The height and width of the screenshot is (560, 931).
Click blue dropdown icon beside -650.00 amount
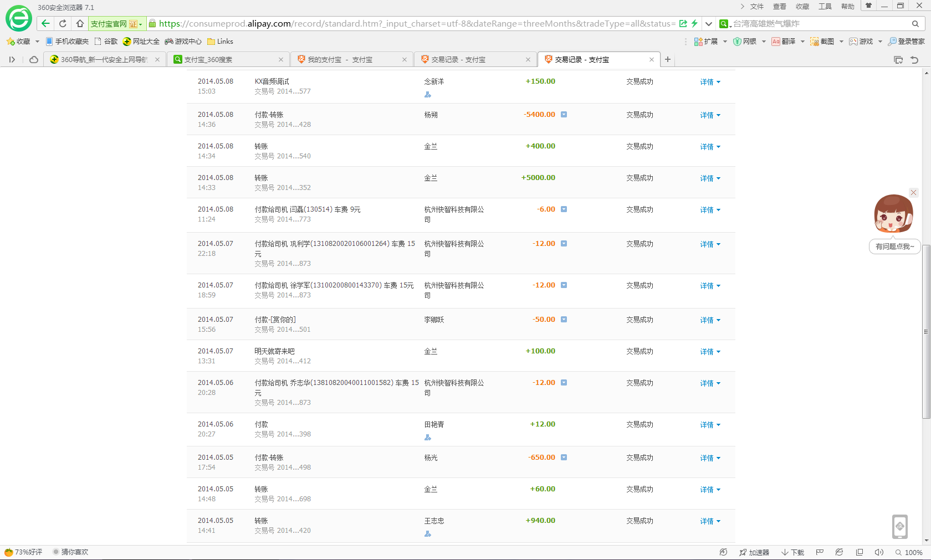(564, 458)
